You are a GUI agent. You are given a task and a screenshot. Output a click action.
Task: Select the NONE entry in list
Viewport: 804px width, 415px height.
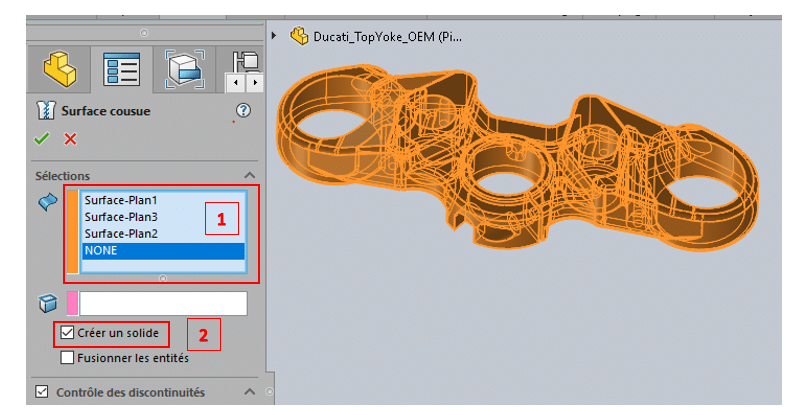(163, 251)
